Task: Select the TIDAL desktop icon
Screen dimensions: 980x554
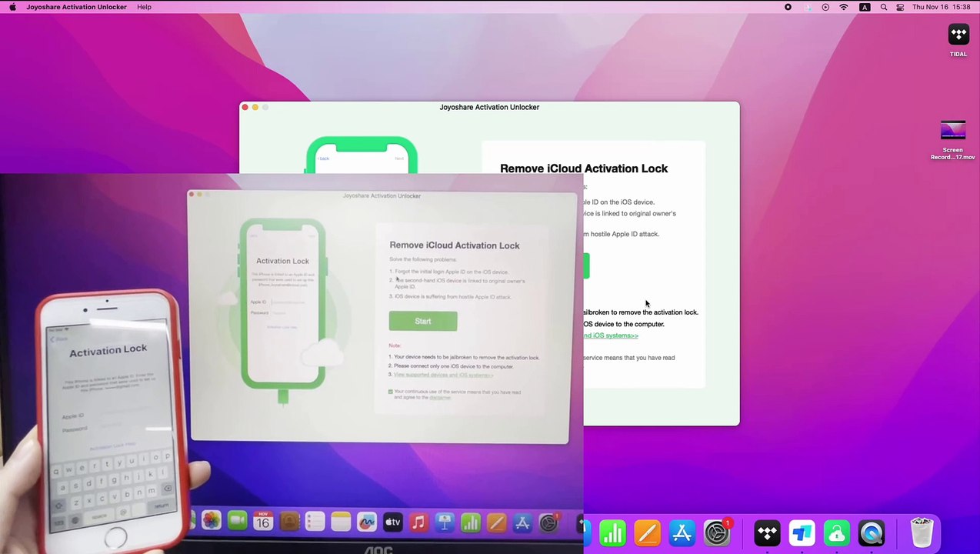Action: point(958,40)
